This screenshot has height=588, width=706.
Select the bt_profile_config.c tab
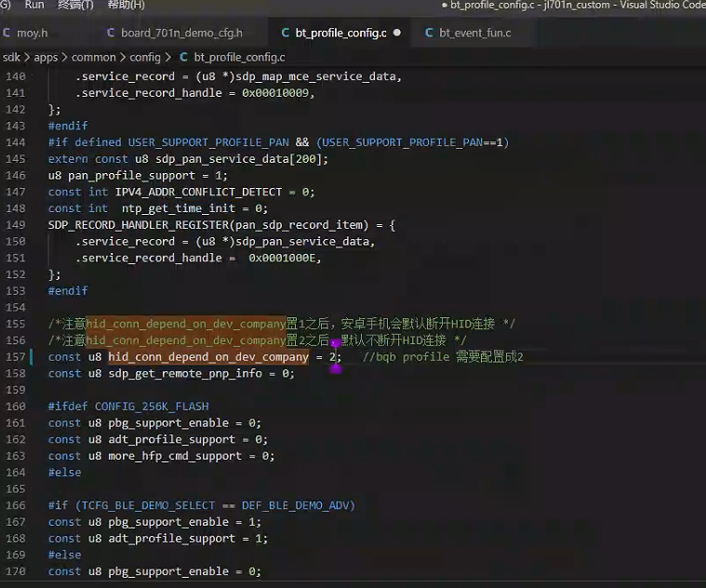point(340,33)
